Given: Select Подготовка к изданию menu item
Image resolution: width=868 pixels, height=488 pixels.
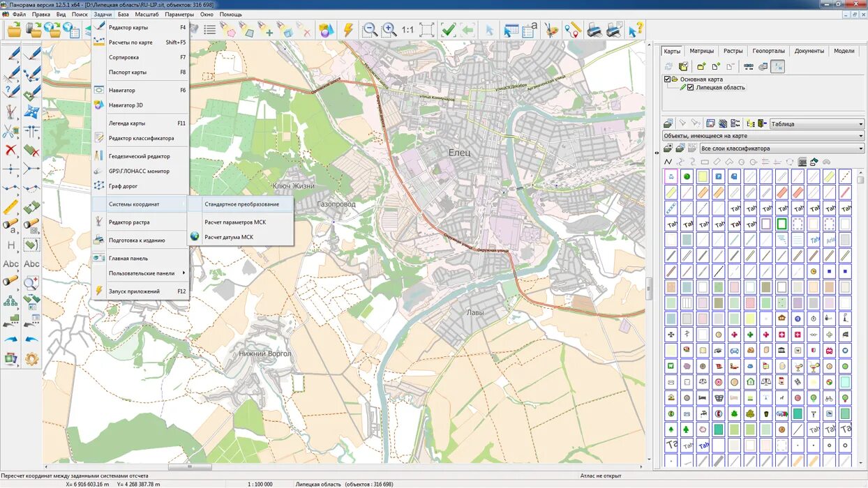Looking at the screenshot, I should [x=140, y=241].
